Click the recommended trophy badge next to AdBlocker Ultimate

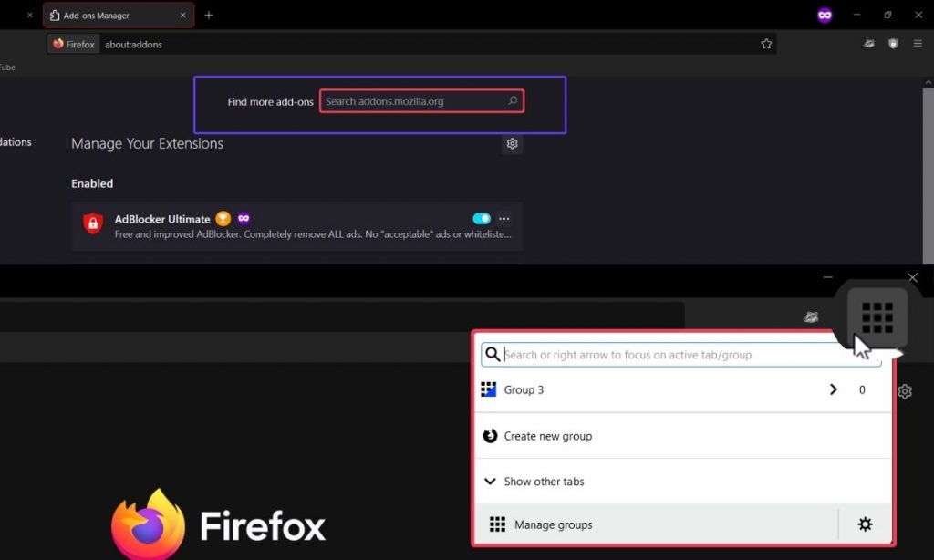[x=223, y=219]
